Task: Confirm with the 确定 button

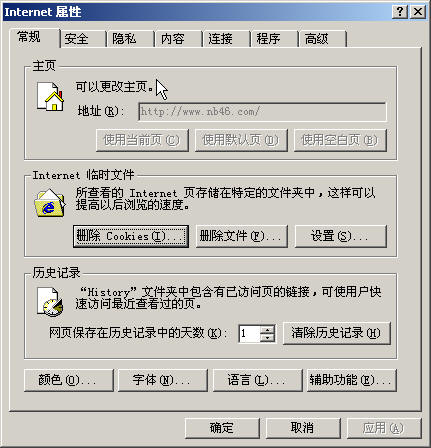Action: coord(222,428)
